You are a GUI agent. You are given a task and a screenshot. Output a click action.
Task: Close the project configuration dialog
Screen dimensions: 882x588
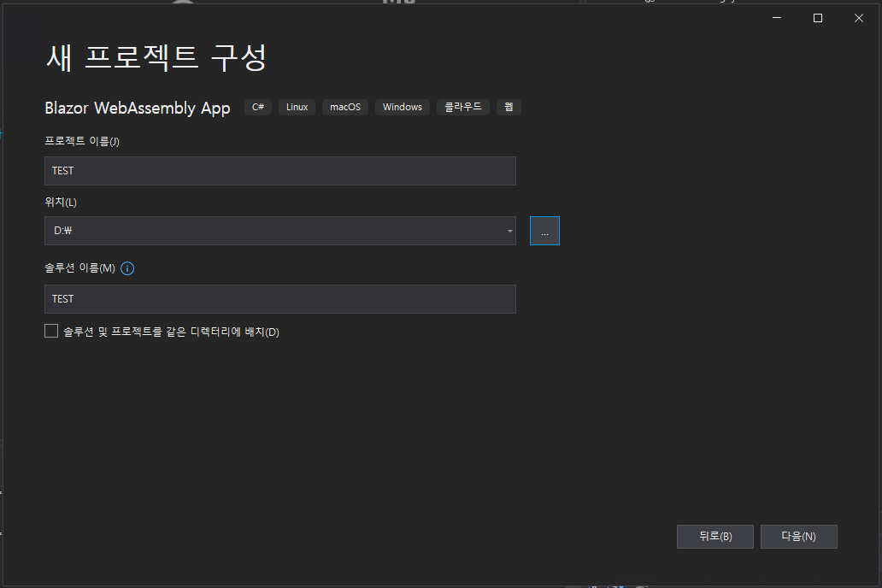[859, 18]
